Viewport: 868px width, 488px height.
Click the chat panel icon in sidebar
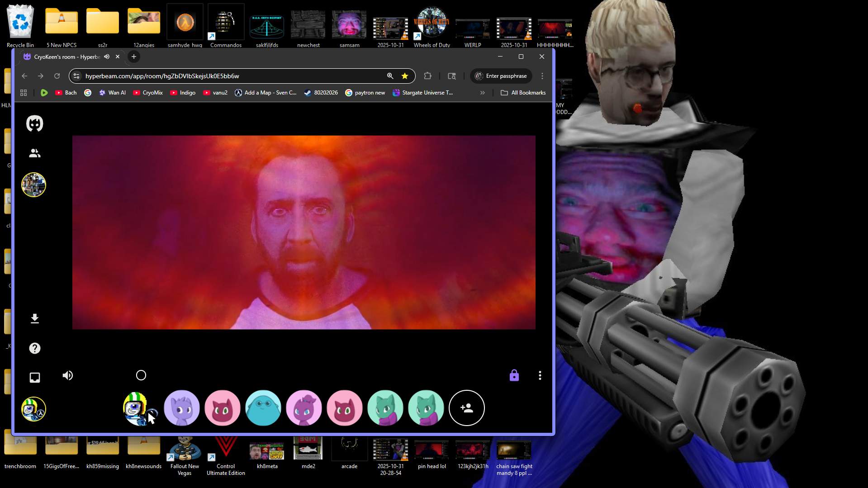[34, 378]
